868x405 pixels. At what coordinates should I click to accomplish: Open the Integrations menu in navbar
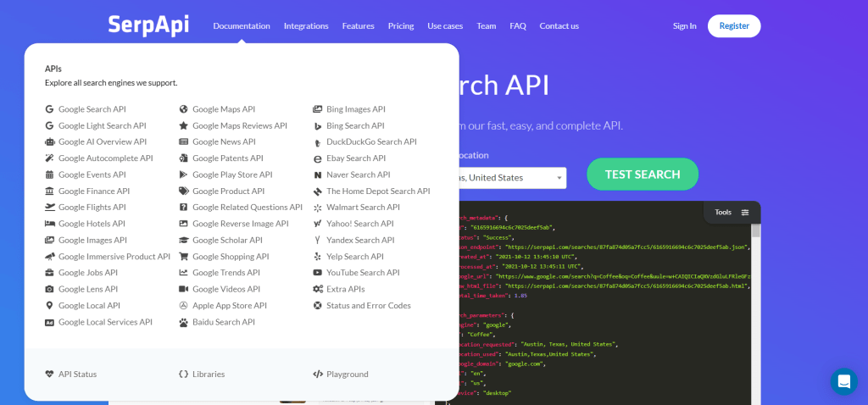click(306, 26)
